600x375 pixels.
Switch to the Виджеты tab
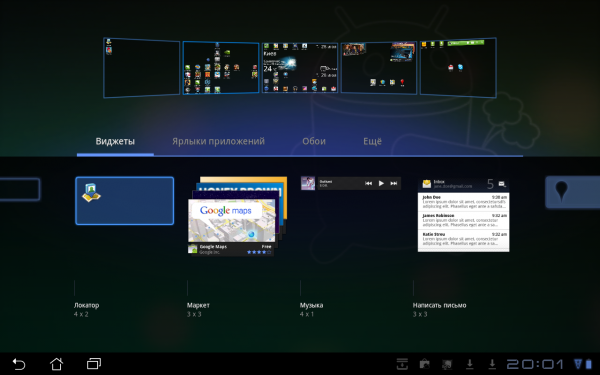115,141
